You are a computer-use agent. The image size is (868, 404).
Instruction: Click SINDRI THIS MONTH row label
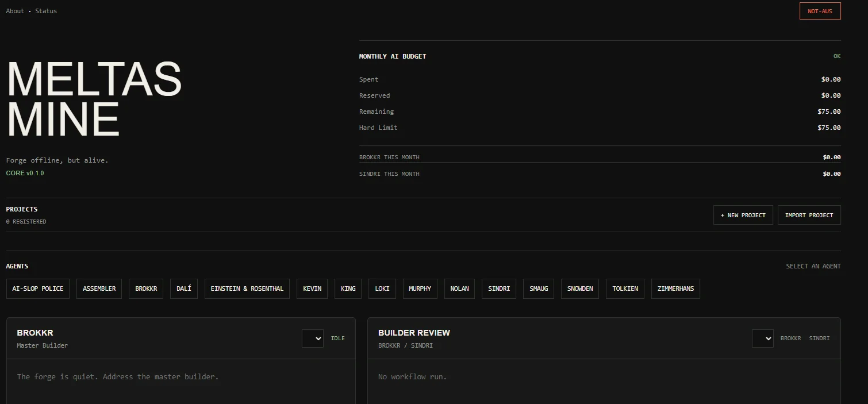(x=389, y=174)
